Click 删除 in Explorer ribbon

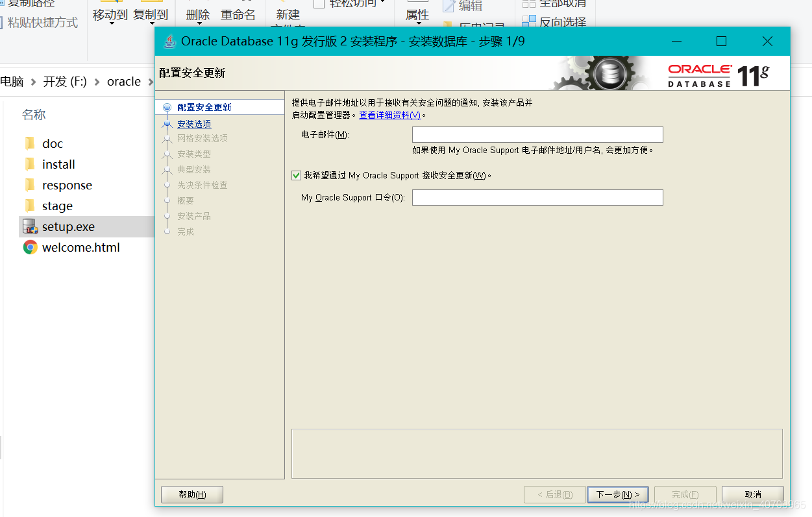coord(198,14)
